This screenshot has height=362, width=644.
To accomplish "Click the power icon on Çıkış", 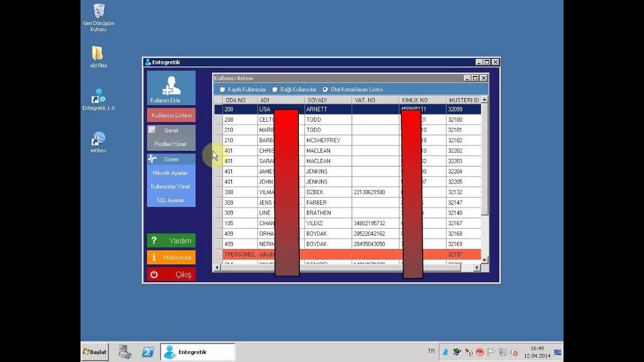I will pos(154,275).
